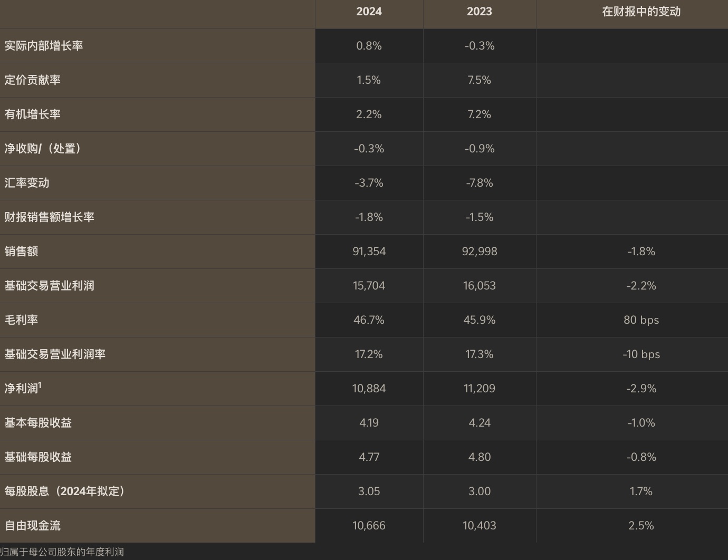Click the 每股股息 (2024年拟定) row label
Viewport: 728px width, 560px height.
point(64,491)
